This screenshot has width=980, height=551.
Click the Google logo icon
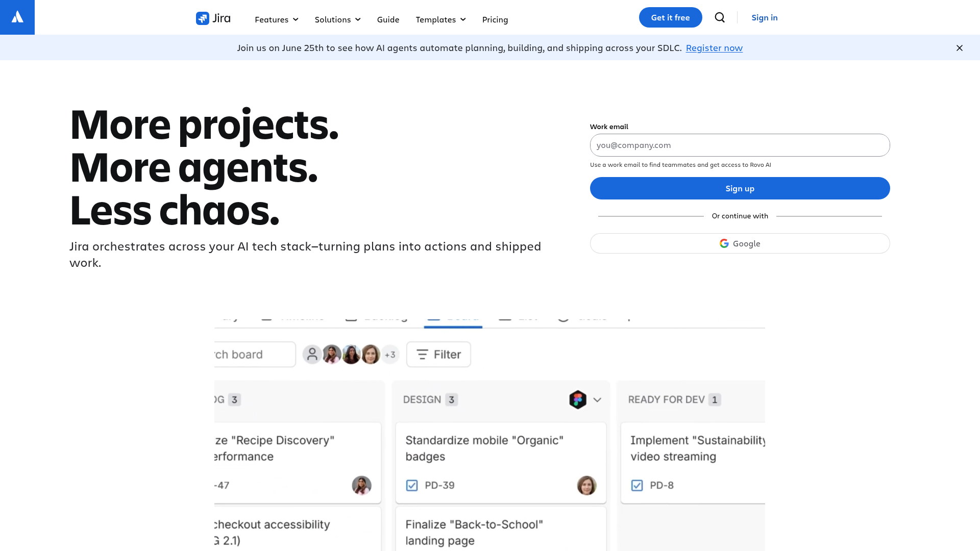(724, 243)
